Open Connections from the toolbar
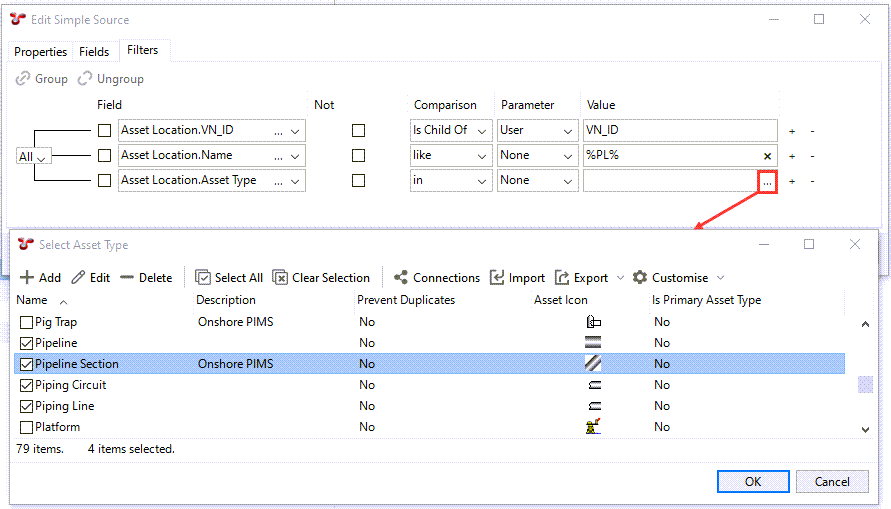The width and height of the screenshot is (891, 509). coord(401,278)
